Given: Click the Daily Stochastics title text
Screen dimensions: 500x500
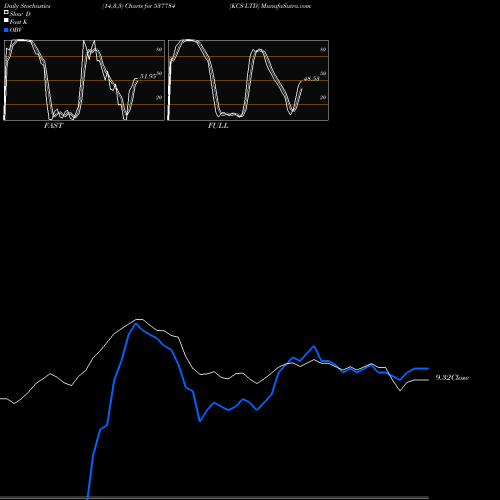Looking at the screenshot, I should point(27,6).
